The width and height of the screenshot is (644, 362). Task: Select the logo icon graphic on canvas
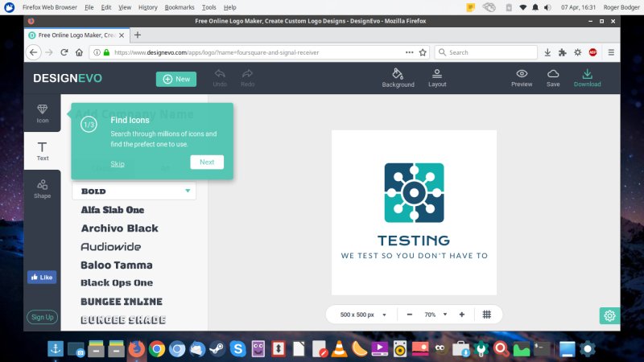tap(414, 192)
